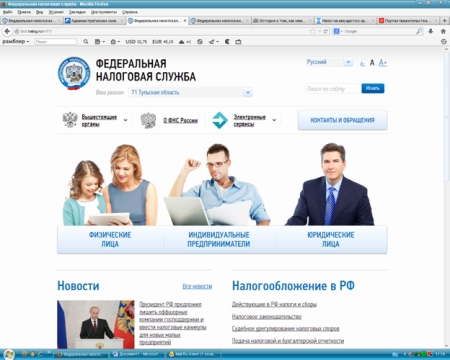The width and height of the screenshot is (450, 360).
Task: Expand the Электронные сервисы menu chevron
Action: point(274,120)
